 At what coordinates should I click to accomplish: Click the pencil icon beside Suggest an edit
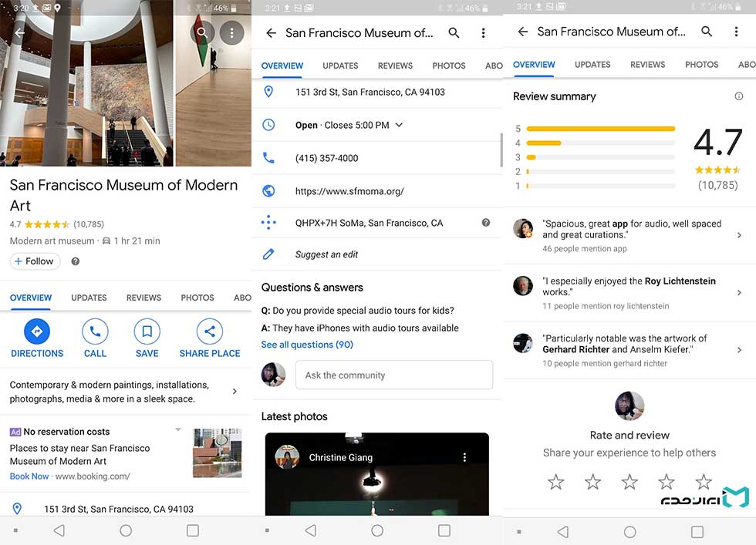[x=268, y=254]
